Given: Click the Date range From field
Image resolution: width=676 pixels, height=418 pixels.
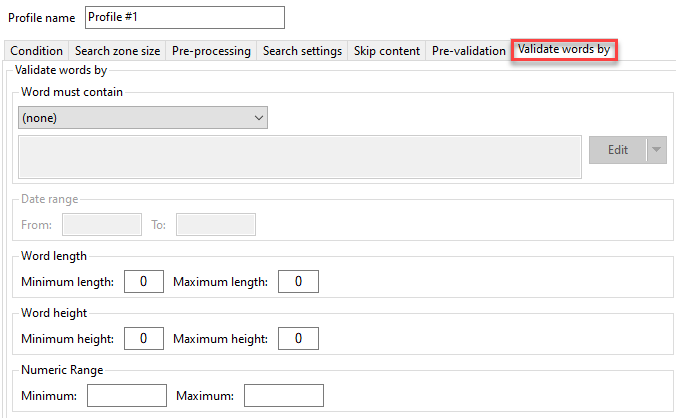Looking at the screenshot, I should click(102, 225).
